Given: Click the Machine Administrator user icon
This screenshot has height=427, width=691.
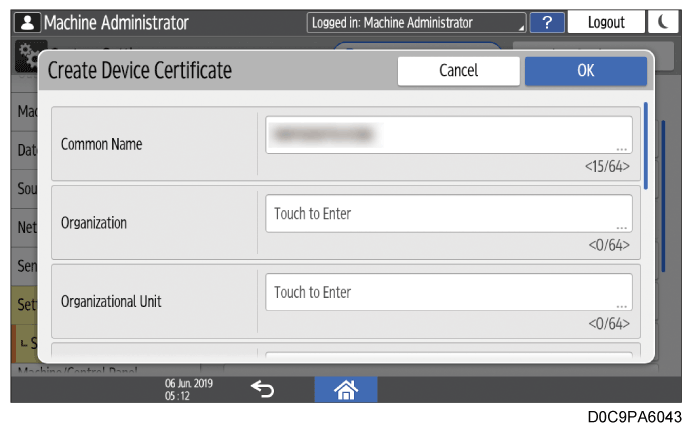Looking at the screenshot, I should pos(28,22).
